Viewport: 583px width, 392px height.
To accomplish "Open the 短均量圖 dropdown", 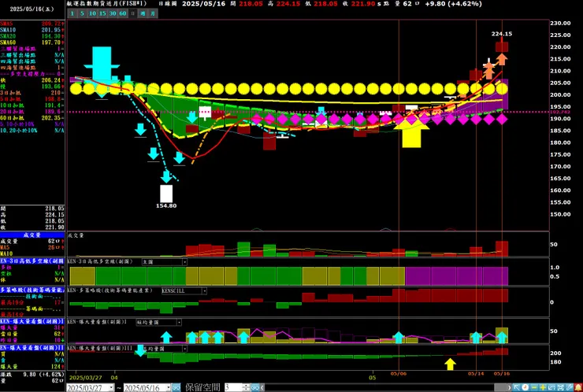I will 159,322.
